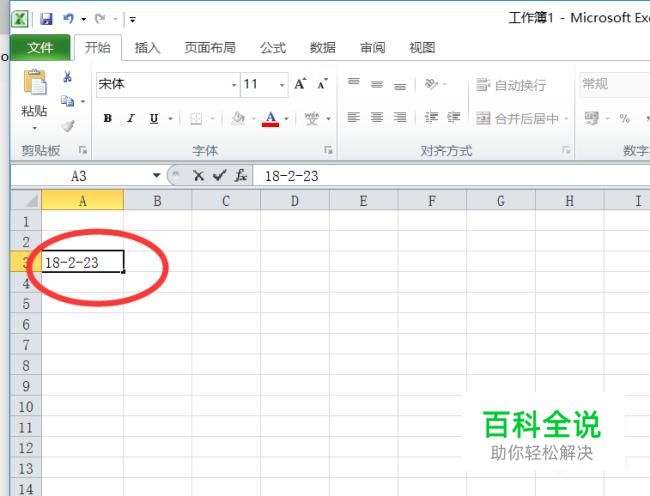The width and height of the screenshot is (650, 496).
Task: Click Merge and Center (合并后居中) button
Action: (517, 119)
